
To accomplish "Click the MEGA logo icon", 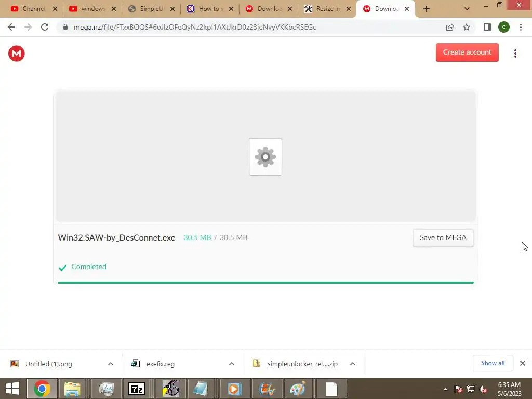I will (16, 54).
